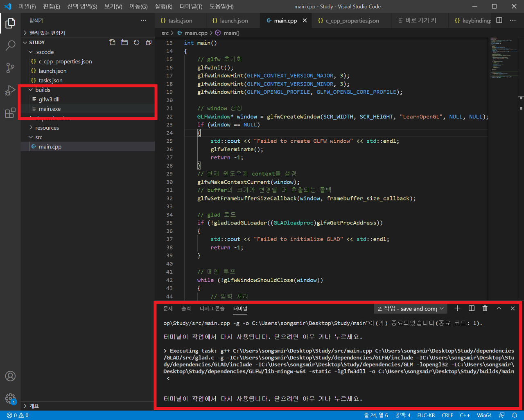Screen dimensions: 524x420
Task: Click the Refresh Explorer icon
Action: point(136,42)
